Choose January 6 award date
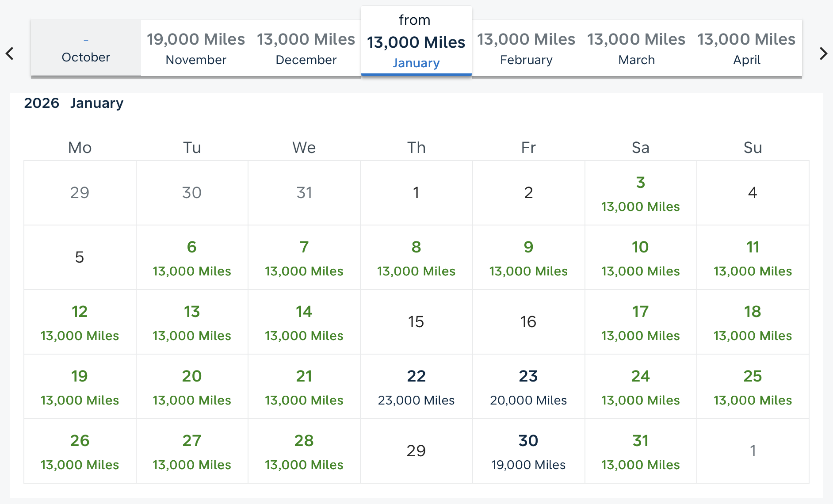 (x=192, y=258)
